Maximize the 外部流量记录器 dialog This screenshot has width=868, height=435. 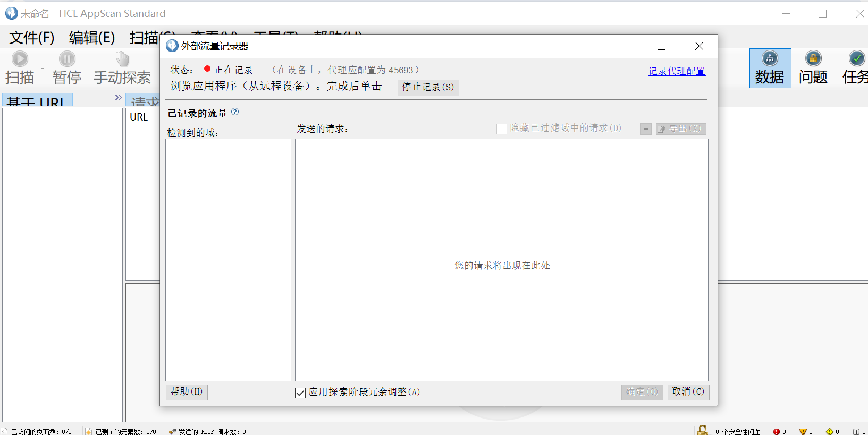coord(661,46)
